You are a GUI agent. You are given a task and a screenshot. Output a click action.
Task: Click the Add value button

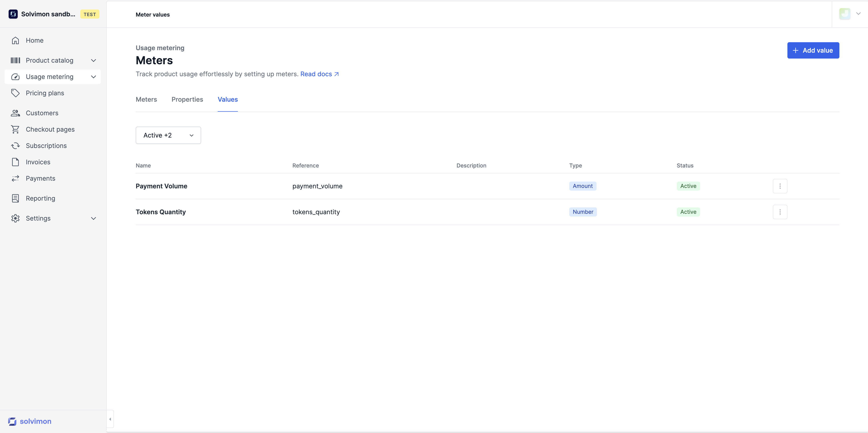[x=813, y=51]
